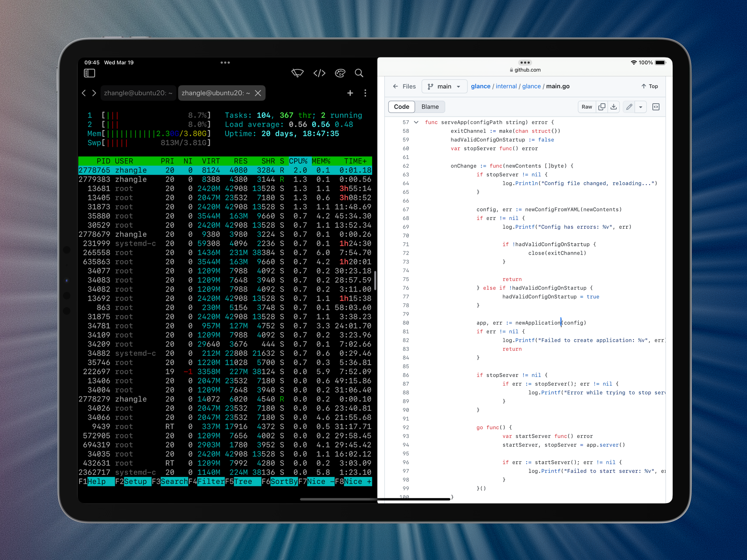The width and height of the screenshot is (747, 560).
Task: Edit main.go with pencil icon
Action: [x=629, y=107]
